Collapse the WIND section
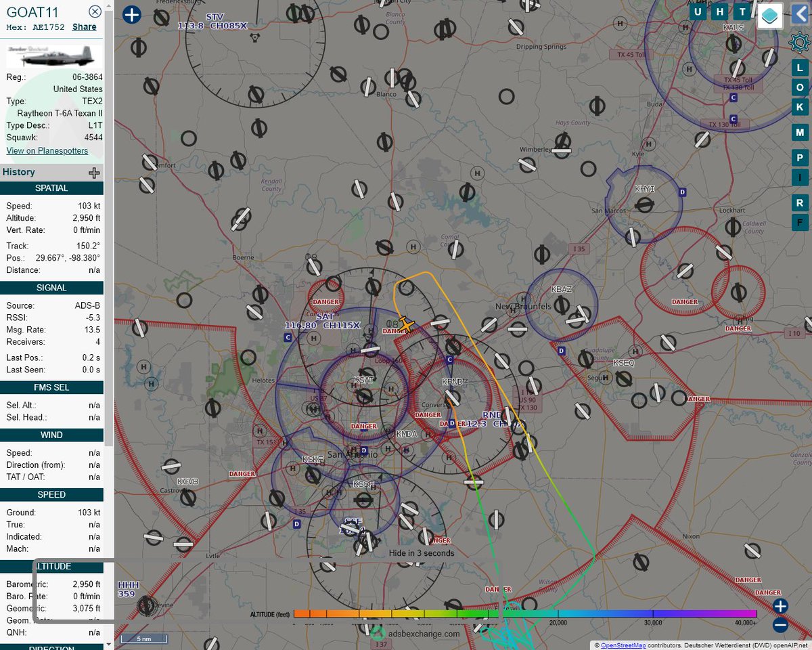 [51, 435]
